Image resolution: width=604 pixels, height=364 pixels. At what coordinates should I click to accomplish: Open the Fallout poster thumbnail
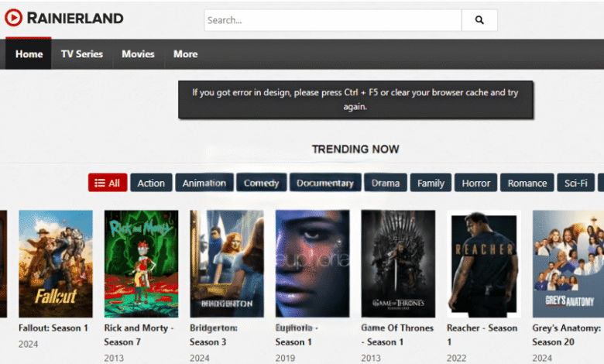click(x=56, y=263)
